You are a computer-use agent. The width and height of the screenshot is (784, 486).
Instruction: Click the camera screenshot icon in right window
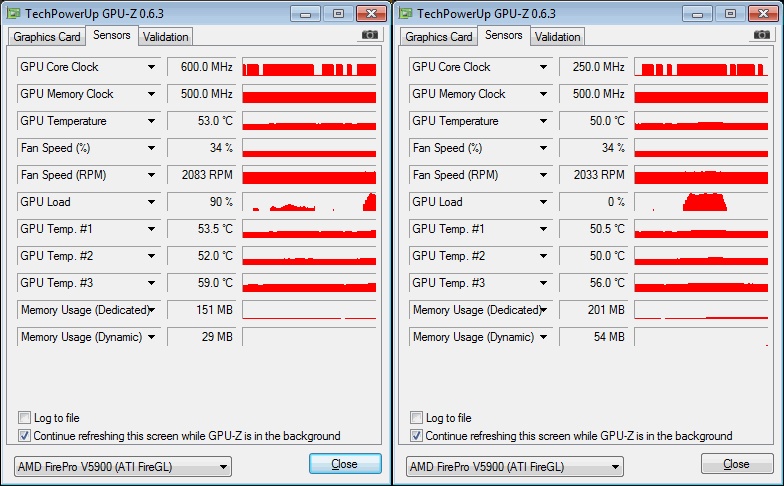(762, 34)
